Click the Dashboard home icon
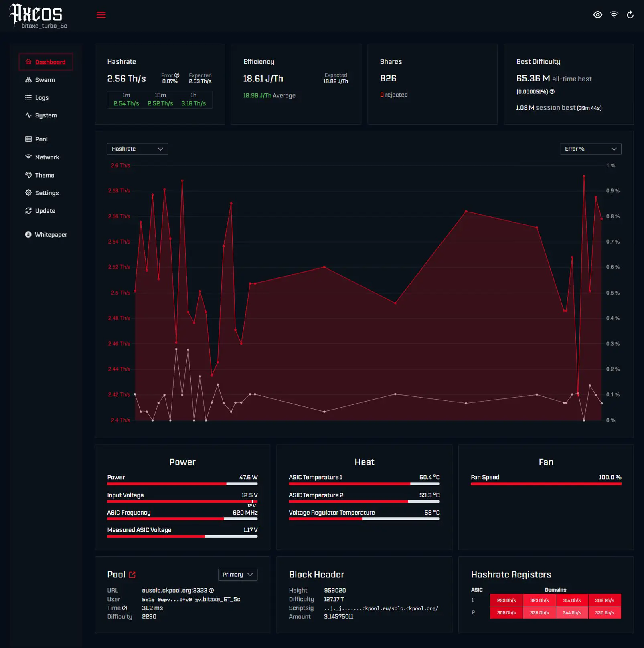The height and width of the screenshot is (648, 644). (x=28, y=62)
